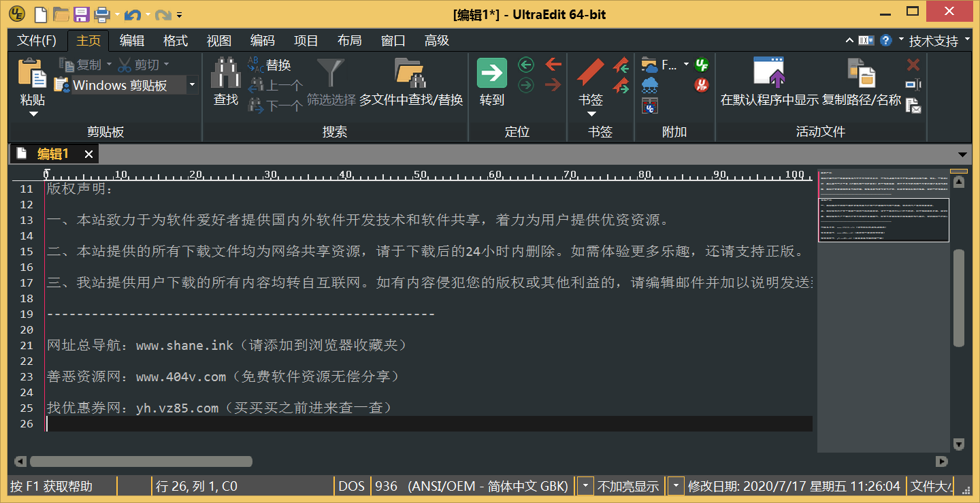Open the print dropdown arrow in title bar
Screen dimensions: 980x503
point(117,14)
